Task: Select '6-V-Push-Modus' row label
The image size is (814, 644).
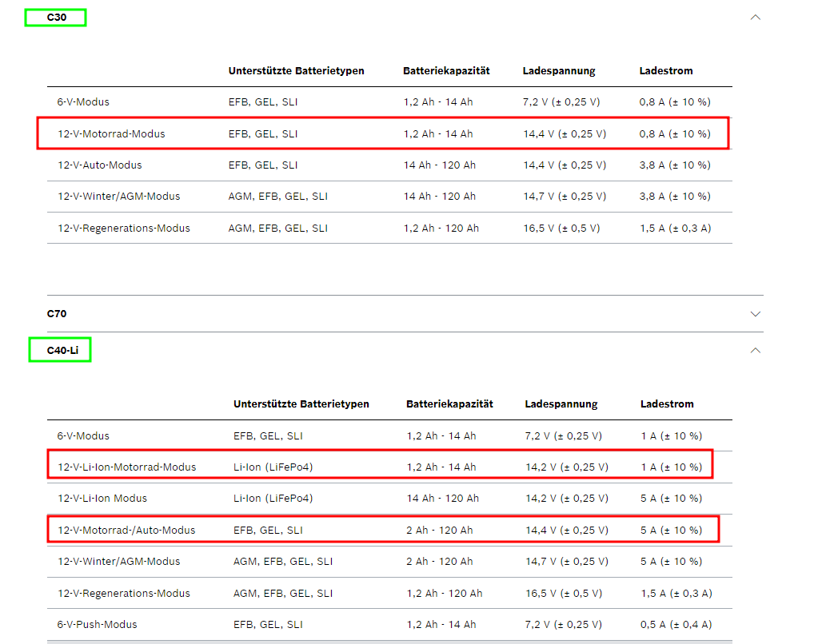Action: tap(97, 624)
